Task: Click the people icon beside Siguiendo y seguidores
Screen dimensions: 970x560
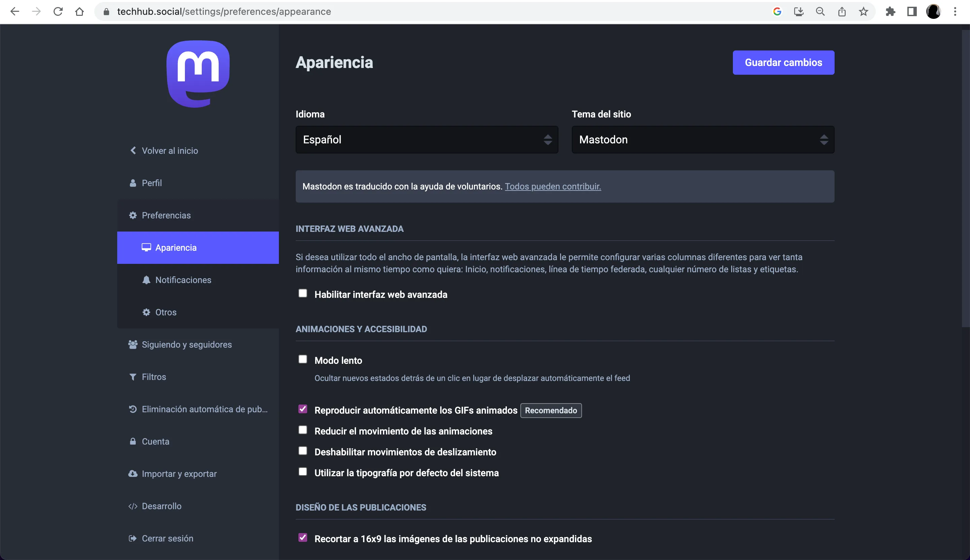Action: (x=133, y=345)
